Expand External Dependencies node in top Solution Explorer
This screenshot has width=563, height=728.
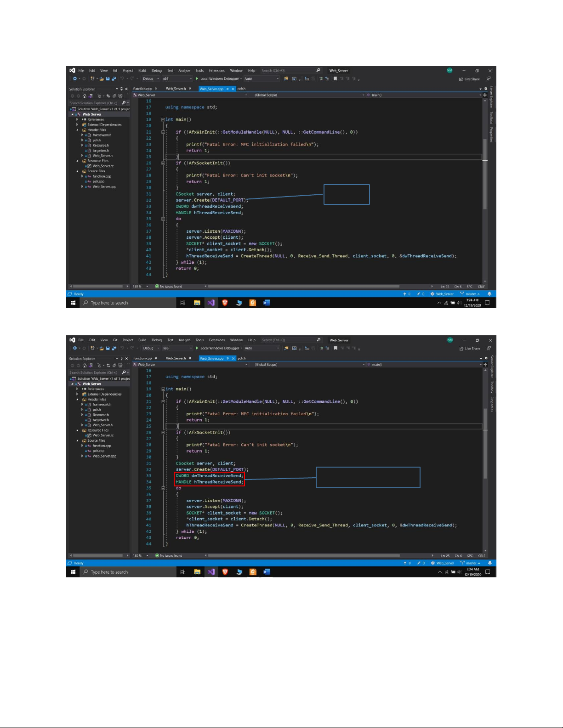point(77,124)
